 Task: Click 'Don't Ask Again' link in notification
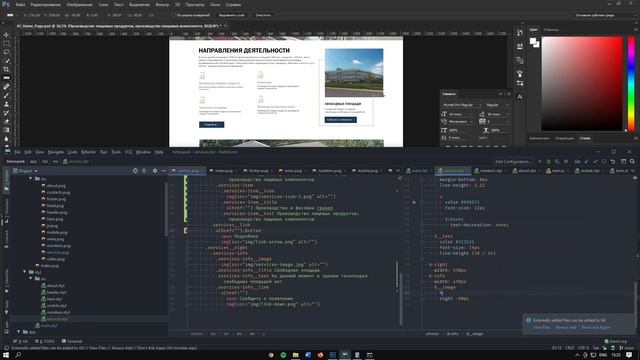[x=596, y=327]
